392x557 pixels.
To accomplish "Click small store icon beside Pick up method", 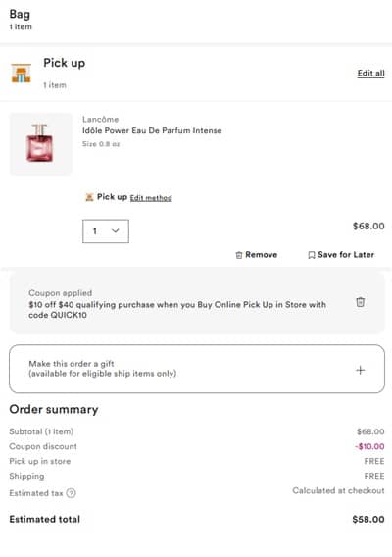I will pos(89,197).
